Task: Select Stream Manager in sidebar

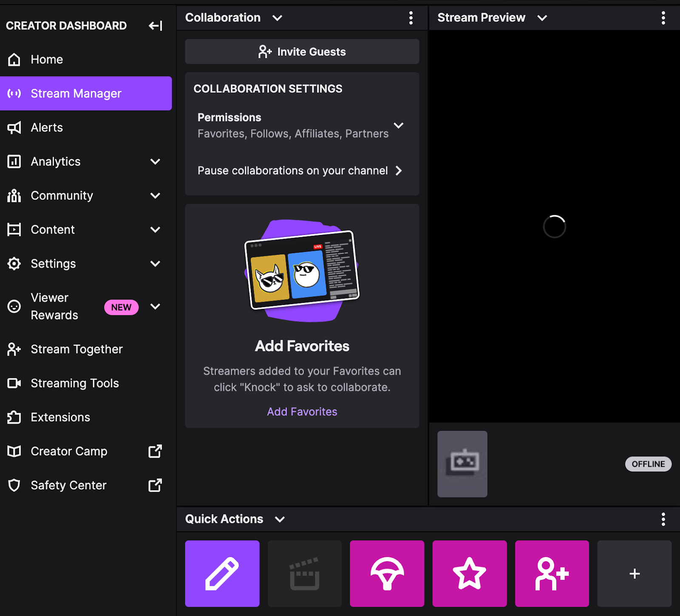Action: 86,93
